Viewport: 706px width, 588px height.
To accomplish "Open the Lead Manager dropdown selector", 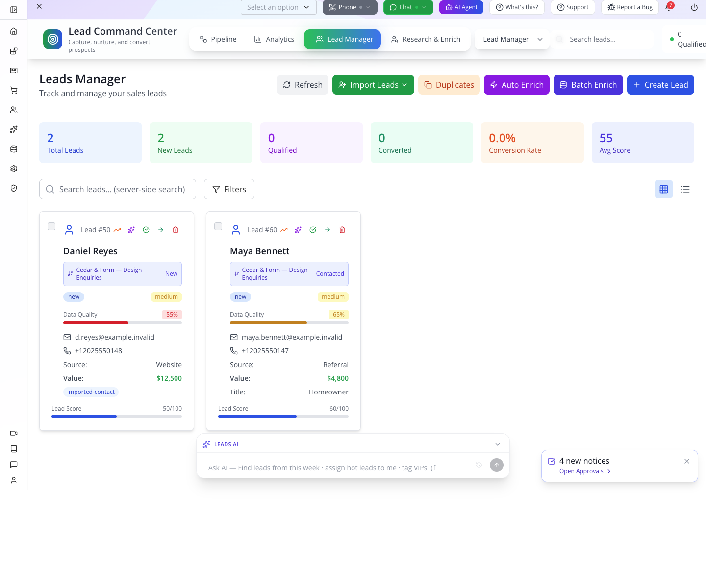I will [x=512, y=39].
